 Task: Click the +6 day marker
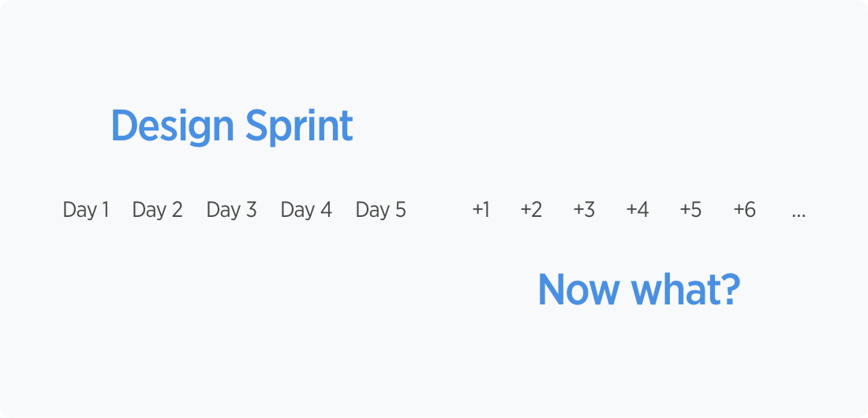744,210
